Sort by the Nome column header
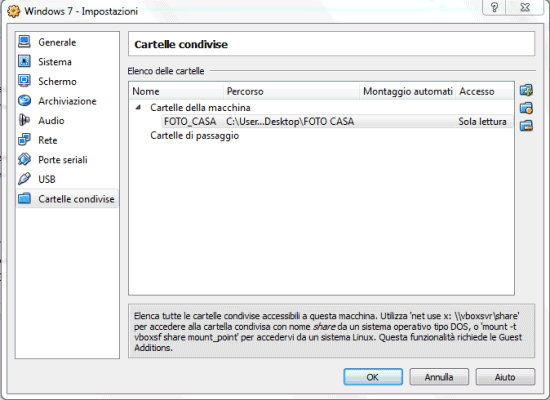The image size is (550, 400). click(x=176, y=91)
